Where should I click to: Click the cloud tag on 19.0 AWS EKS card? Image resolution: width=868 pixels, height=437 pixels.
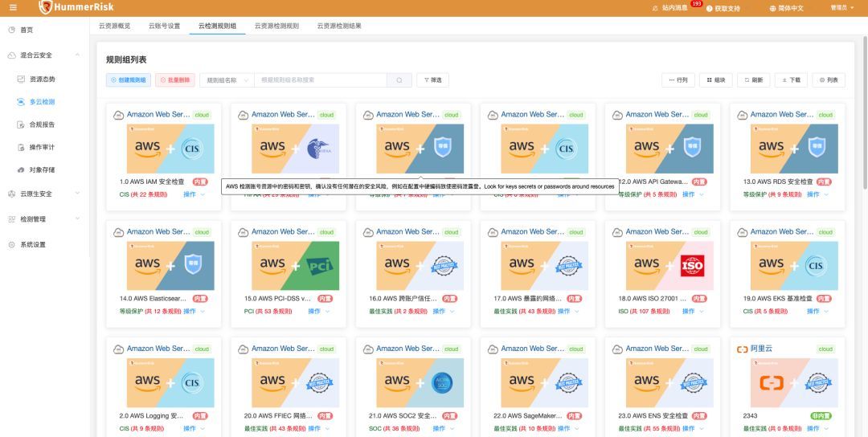(x=825, y=232)
